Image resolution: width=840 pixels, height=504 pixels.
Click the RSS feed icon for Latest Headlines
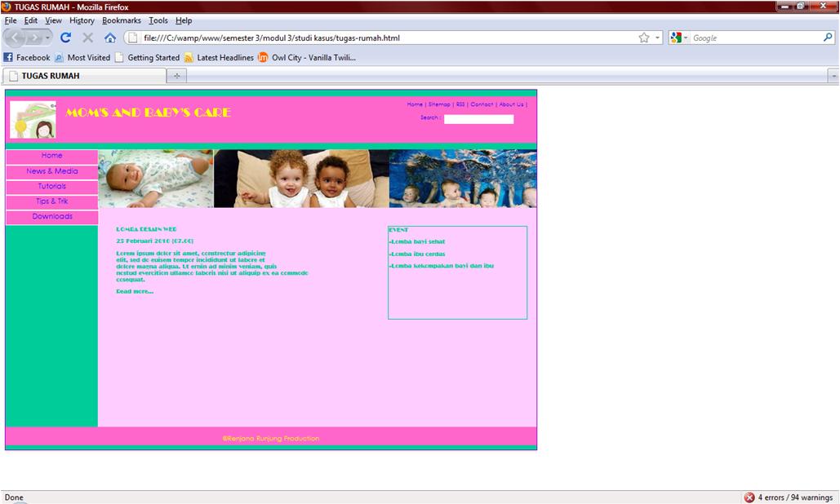pos(189,57)
